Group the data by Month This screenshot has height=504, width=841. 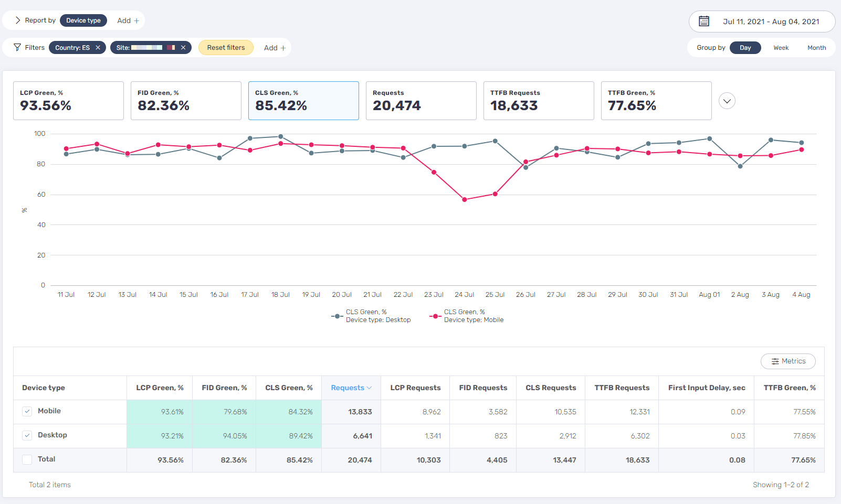(x=816, y=48)
